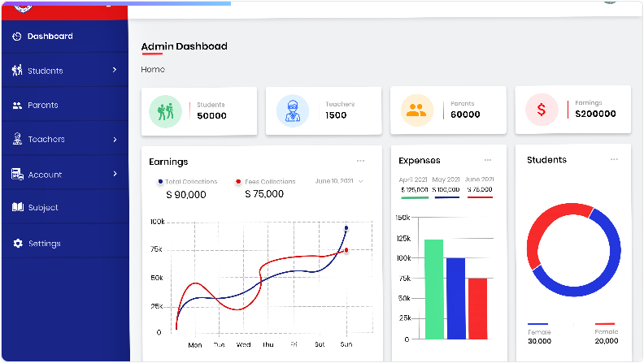Click the green Students card icon
Viewport: 644px width, 363px height.
click(x=165, y=111)
